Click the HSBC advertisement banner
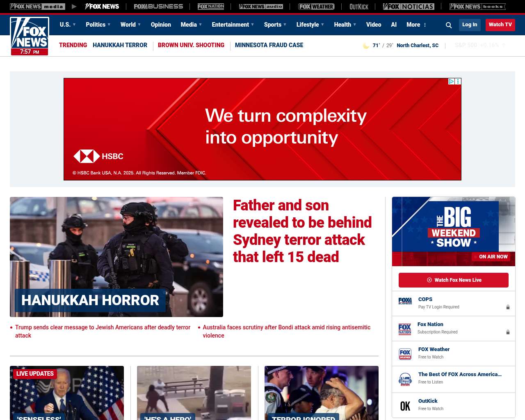Viewport: 525px width, 420px height. coord(262,129)
